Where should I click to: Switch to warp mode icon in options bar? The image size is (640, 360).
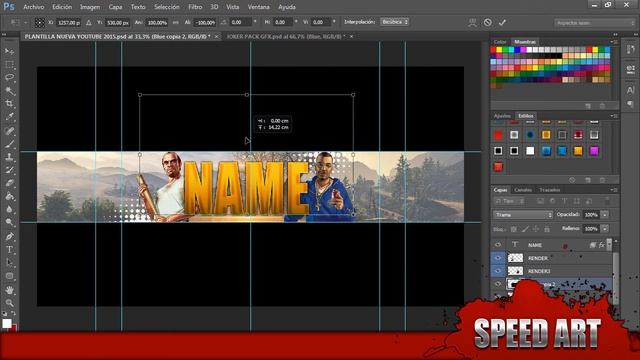click(x=472, y=22)
